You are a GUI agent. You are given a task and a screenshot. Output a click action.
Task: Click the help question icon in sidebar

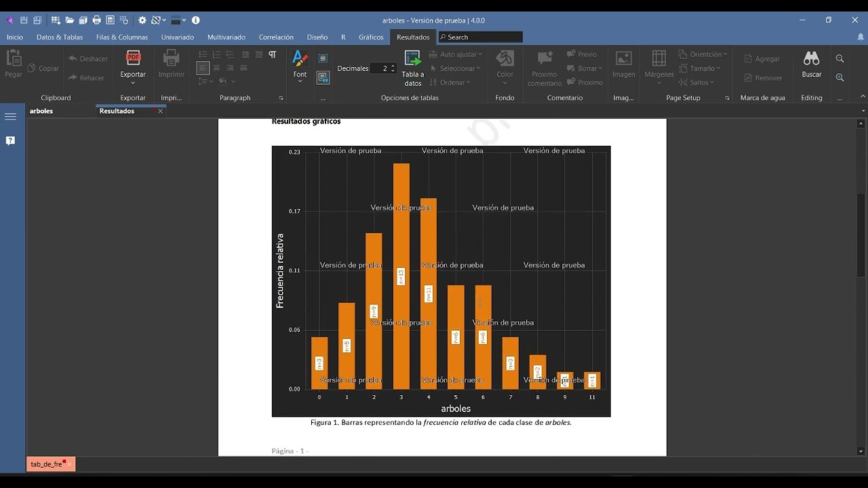[x=10, y=140]
